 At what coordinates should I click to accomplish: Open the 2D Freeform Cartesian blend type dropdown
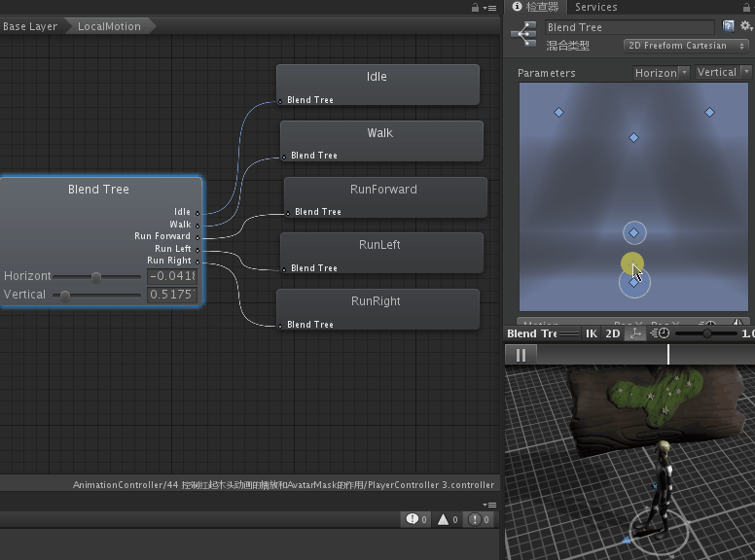pos(686,46)
